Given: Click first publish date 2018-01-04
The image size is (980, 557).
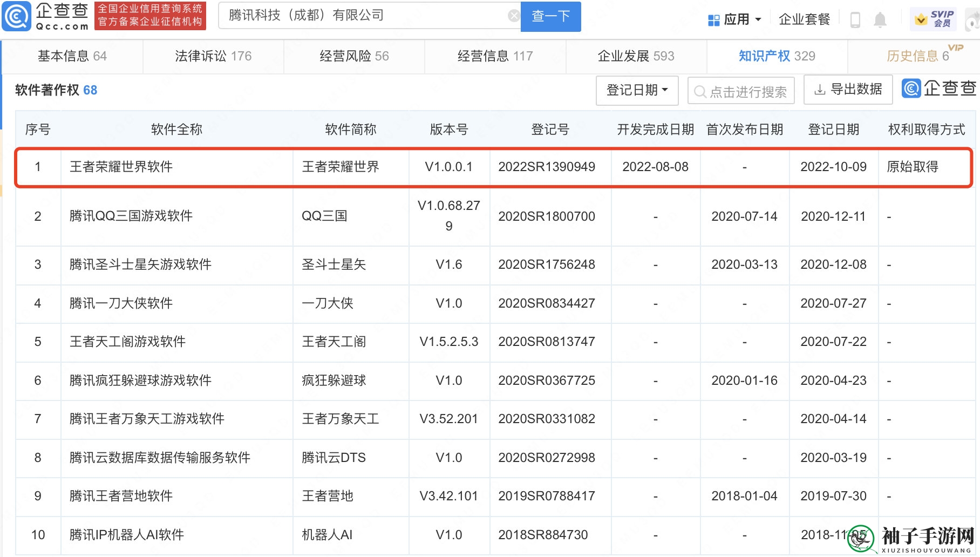Looking at the screenshot, I should tap(744, 496).
